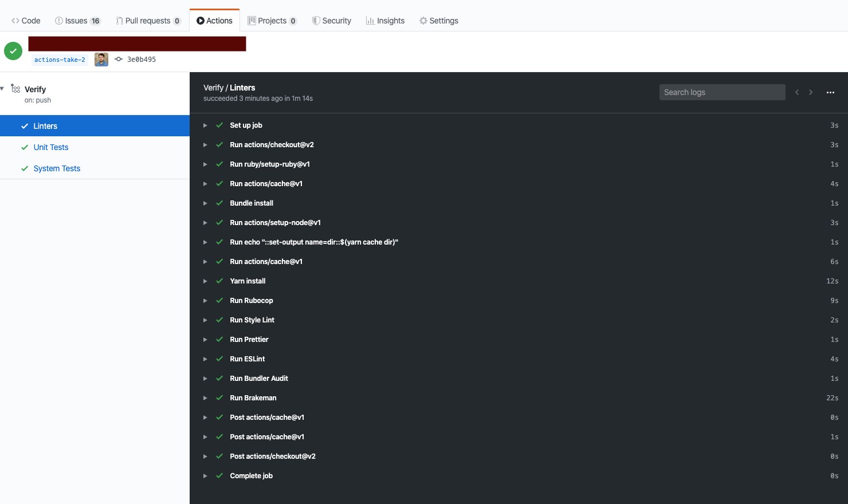Open the actions-take-2 branch link

tap(60, 60)
